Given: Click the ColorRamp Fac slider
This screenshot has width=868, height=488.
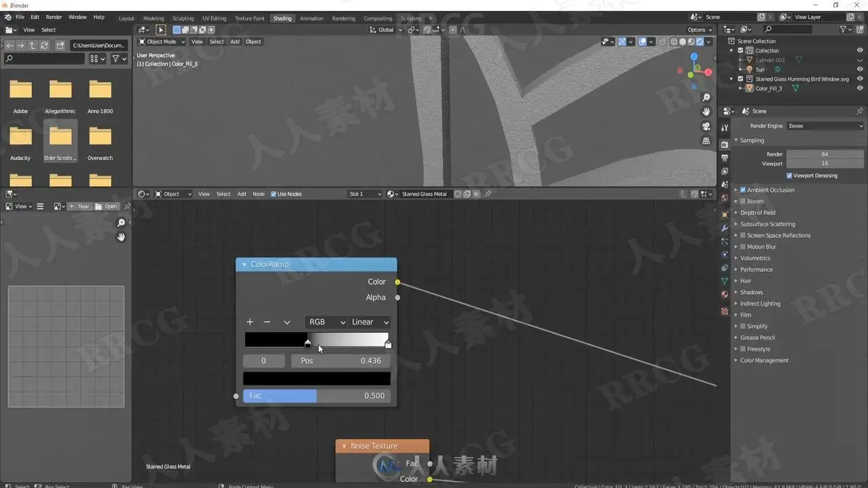Looking at the screenshot, I should [x=317, y=396].
